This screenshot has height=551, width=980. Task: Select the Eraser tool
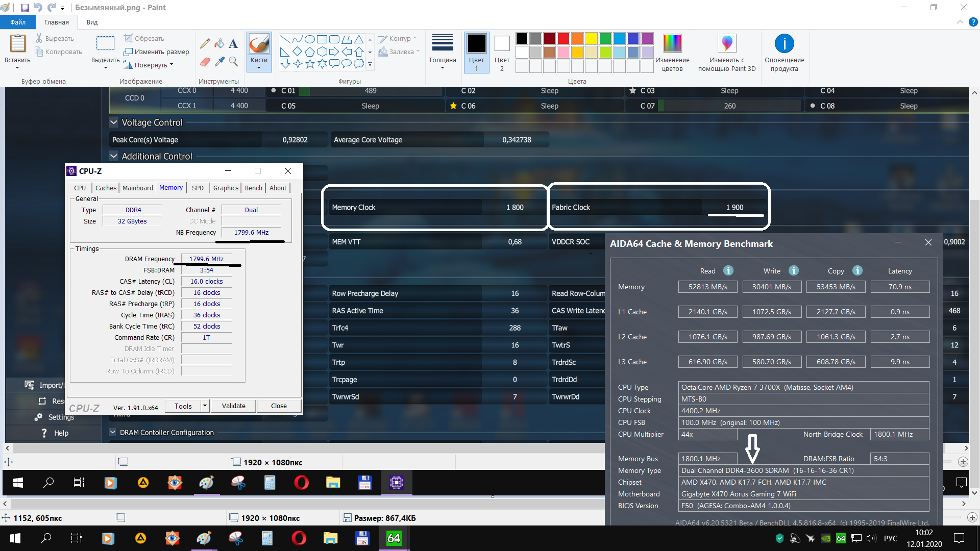205,62
